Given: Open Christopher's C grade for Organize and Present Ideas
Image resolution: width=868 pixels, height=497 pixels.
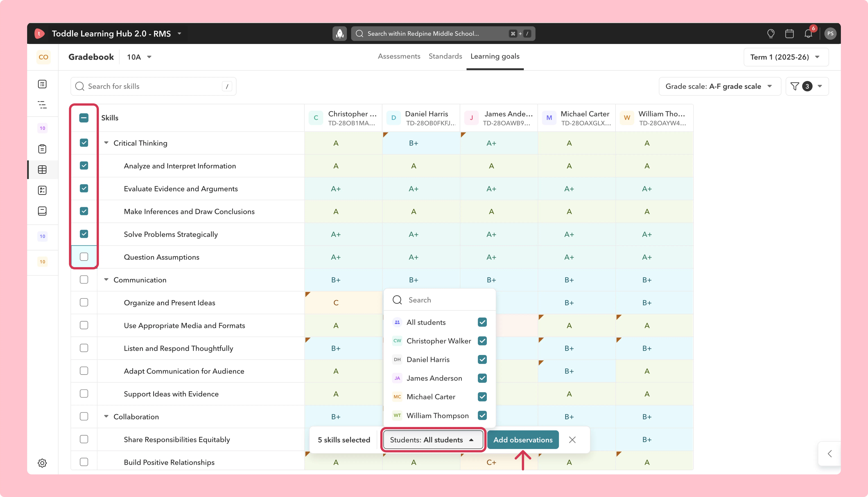Looking at the screenshot, I should 343,302.
